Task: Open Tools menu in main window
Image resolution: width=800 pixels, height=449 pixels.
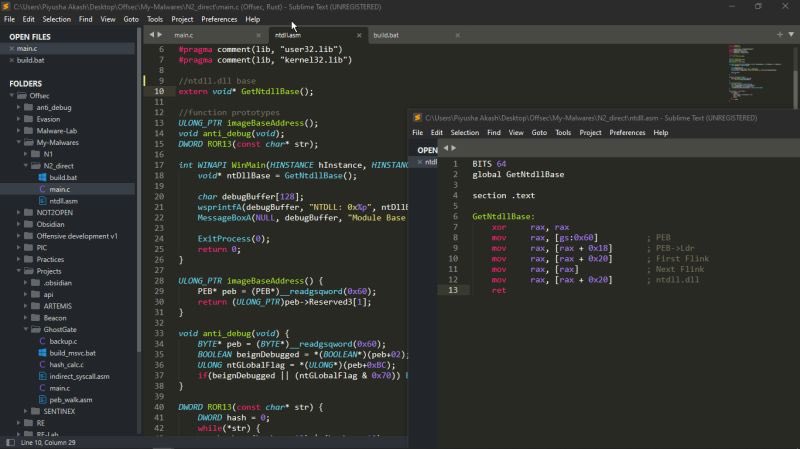Action: tap(155, 19)
